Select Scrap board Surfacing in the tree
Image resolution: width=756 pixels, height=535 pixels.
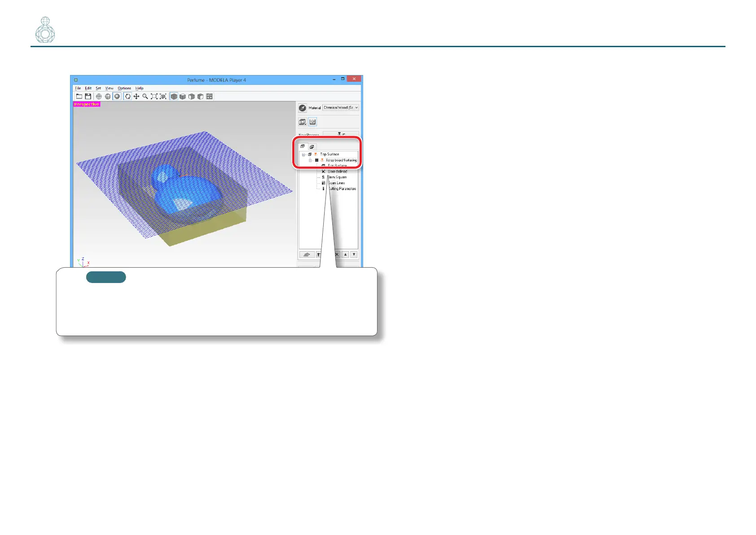click(341, 160)
